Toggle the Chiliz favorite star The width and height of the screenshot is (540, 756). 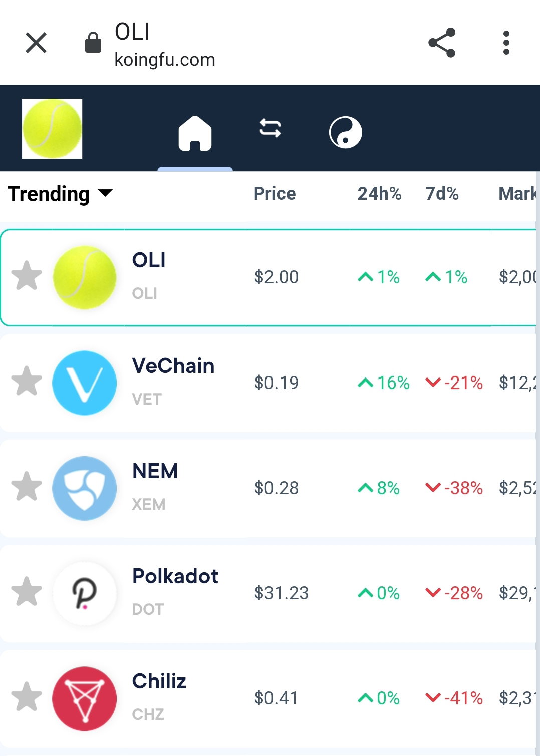(27, 696)
